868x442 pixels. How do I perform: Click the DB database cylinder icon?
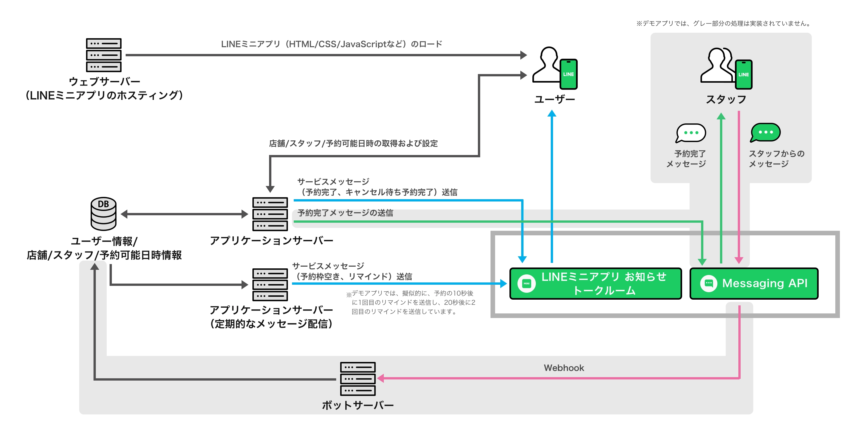[104, 214]
